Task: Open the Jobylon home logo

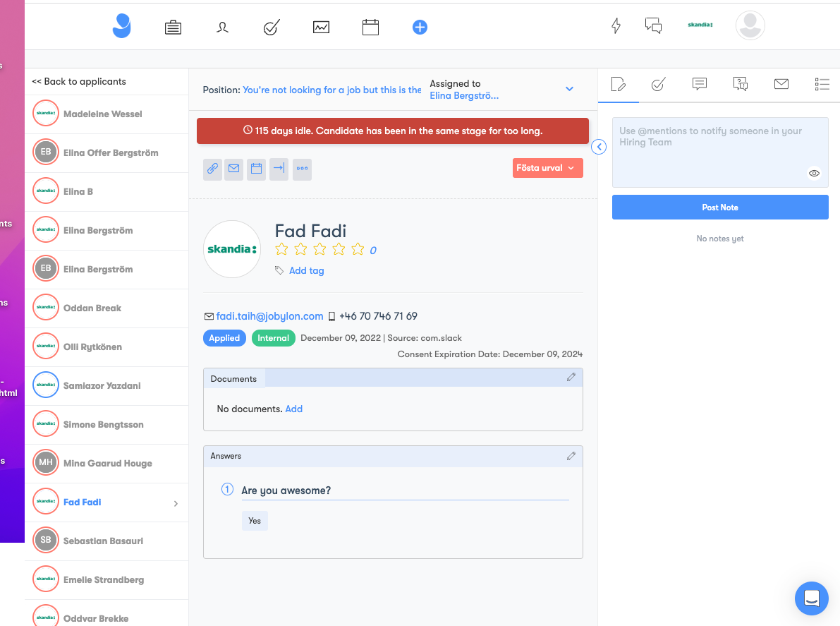Action: (121, 25)
